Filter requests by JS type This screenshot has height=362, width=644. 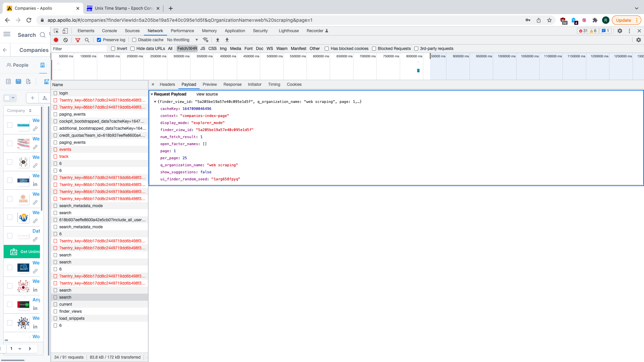(x=203, y=49)
